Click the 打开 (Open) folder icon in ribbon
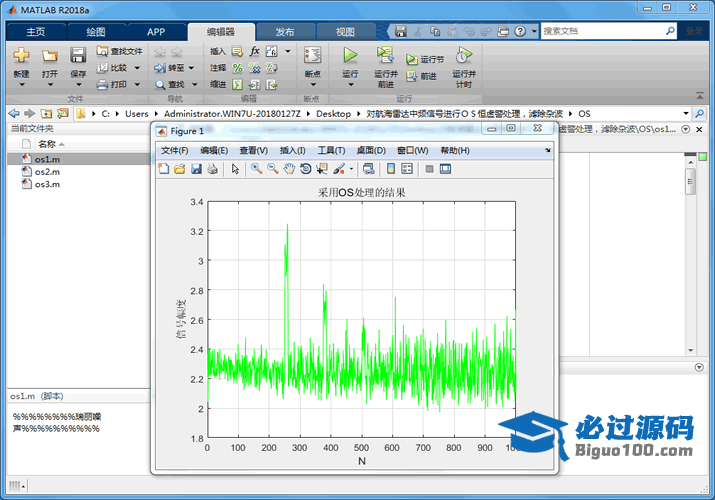This screenshot has width=715, height=500. (x=49, y=56)
